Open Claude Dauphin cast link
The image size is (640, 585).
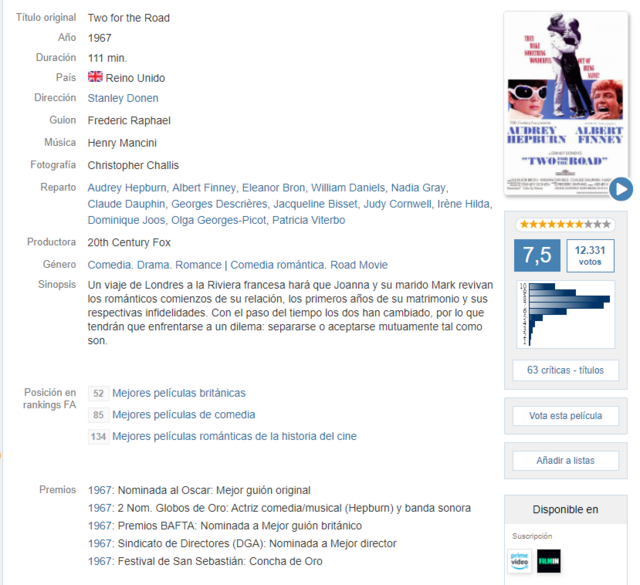point(126,204)
